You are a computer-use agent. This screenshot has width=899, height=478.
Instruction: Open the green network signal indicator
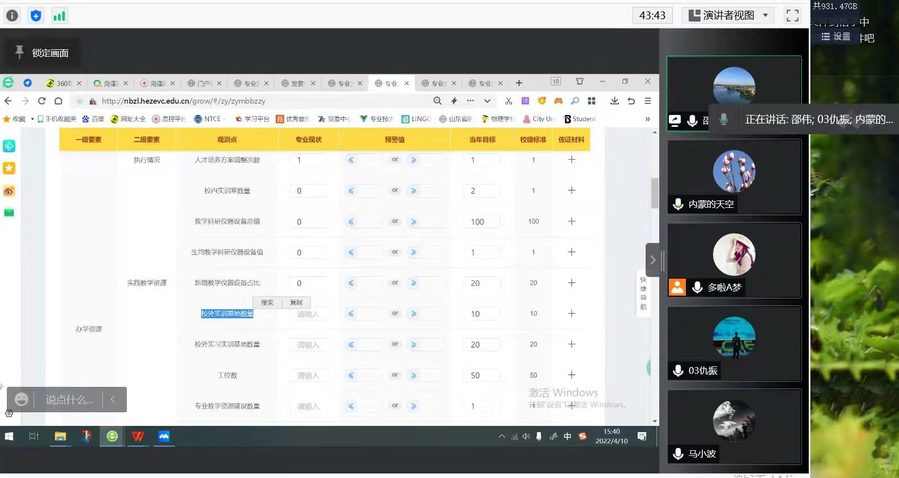click(59, 16)
